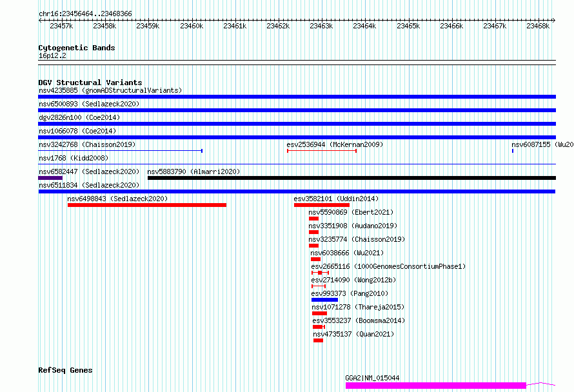The height and width of the screenshot is (392, 574).
Task: Click nsv5590869 Ebert2021 label
Action: click(351, 212)
